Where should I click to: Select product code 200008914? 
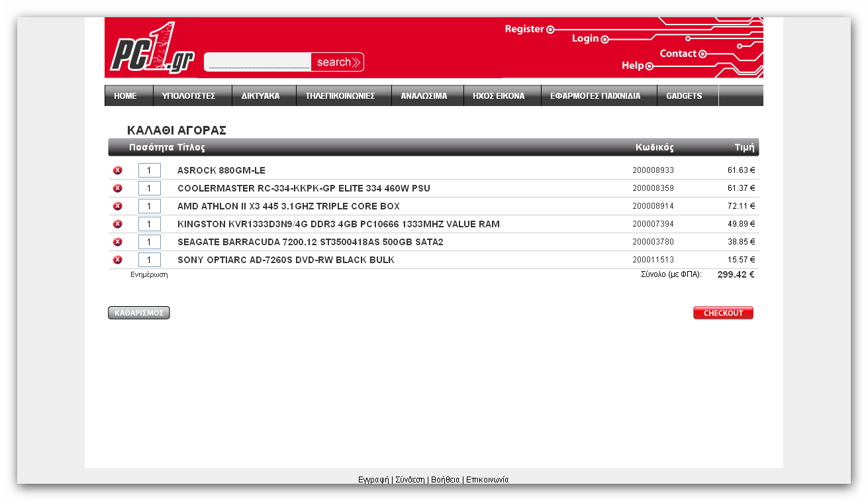click(653, 206)
